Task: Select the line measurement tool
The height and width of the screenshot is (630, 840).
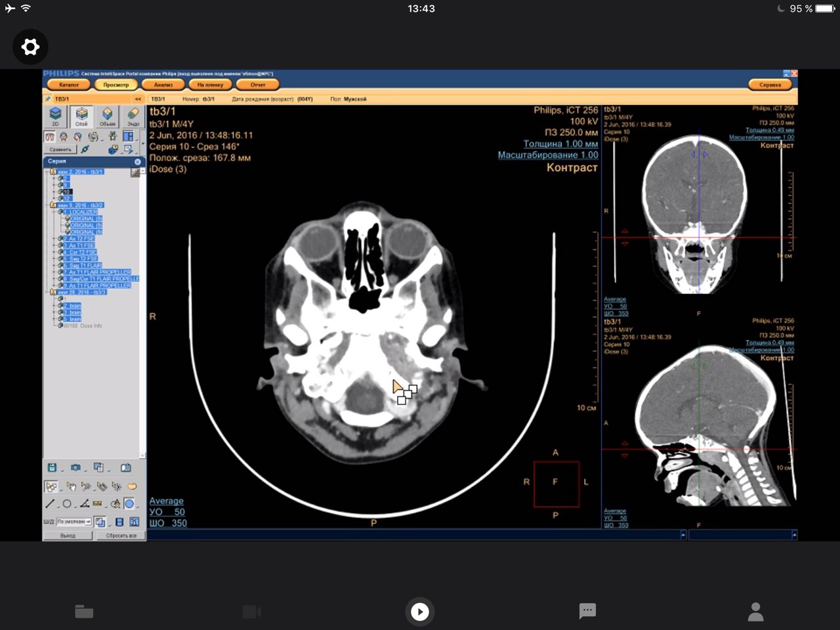Action: [x=50, y=503]
